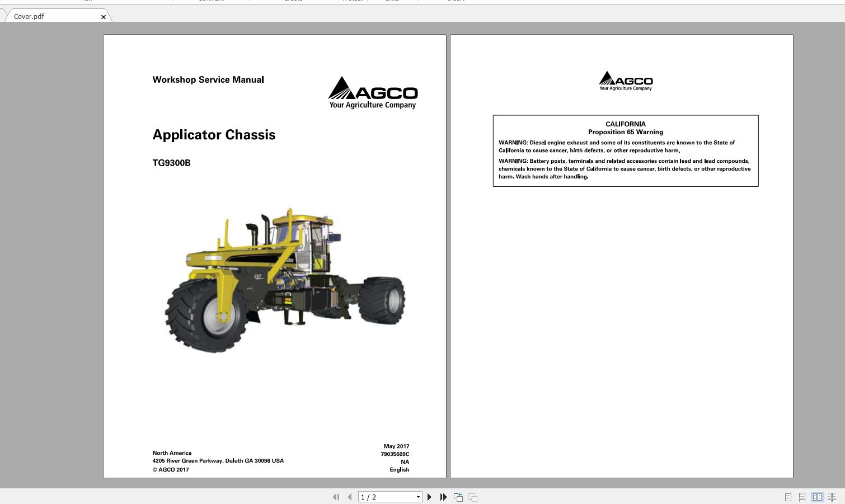Close the Cover.pdf tab
This screenshot has height=504, width=845.
point(103,17)
